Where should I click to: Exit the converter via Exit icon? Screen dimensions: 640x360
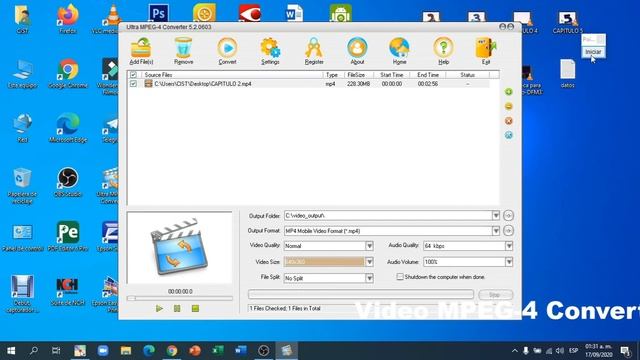485,51
